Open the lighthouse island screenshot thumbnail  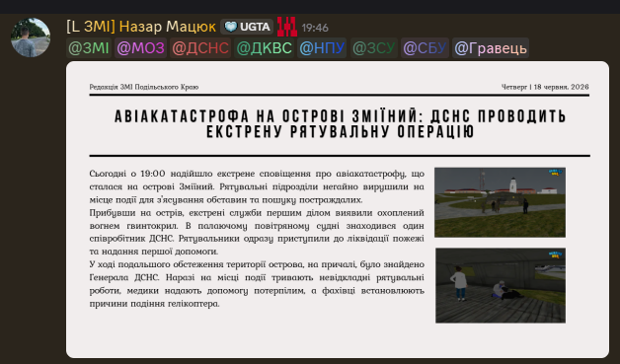(x=500, y=202)
